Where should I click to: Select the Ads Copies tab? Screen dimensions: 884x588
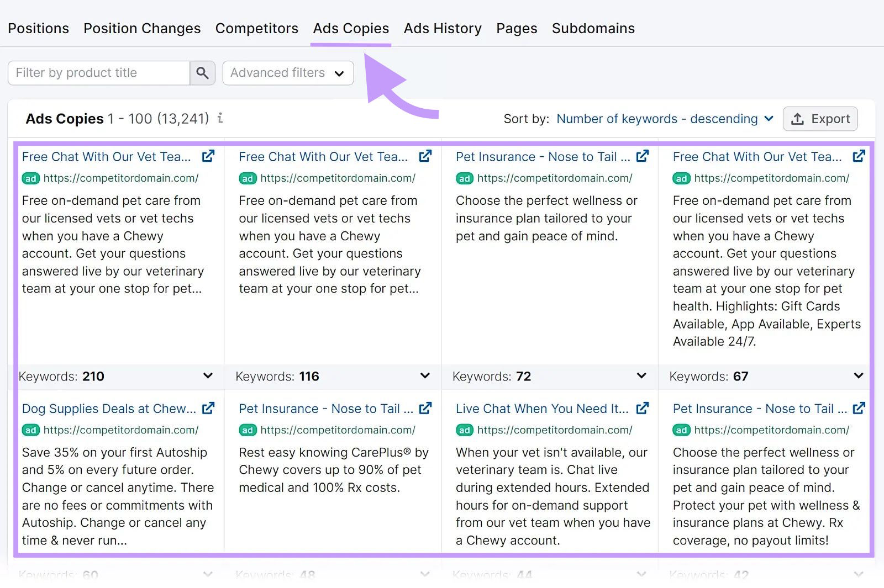tap(351, 28)
